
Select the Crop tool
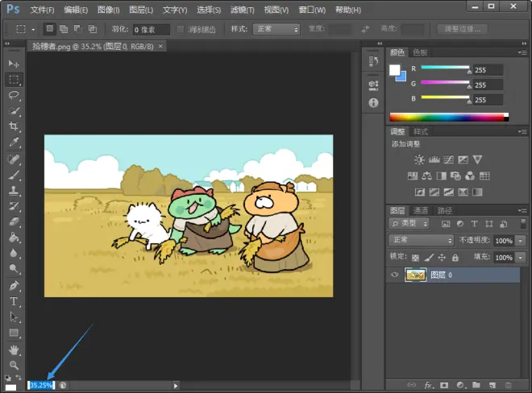tap(14, 126)
